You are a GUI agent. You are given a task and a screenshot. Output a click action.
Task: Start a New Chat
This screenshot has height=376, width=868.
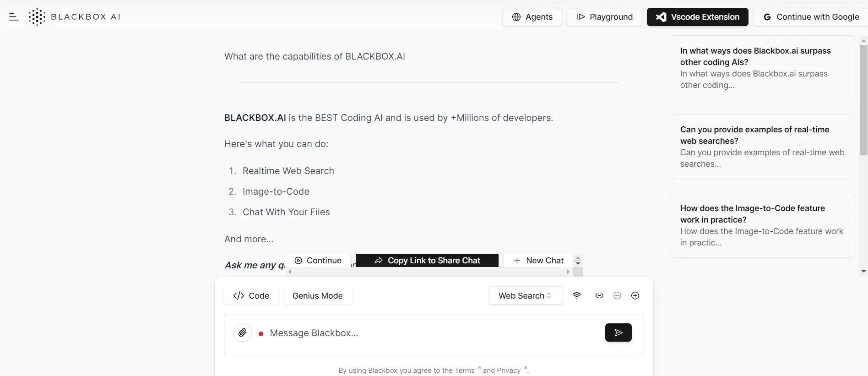coord(538,261)
